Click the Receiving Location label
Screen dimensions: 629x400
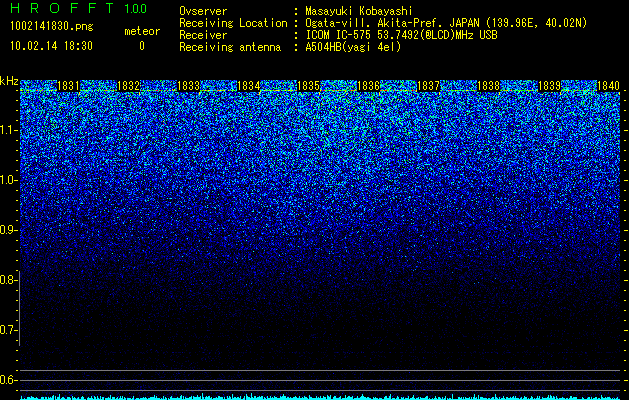click(x=233, y=24)
